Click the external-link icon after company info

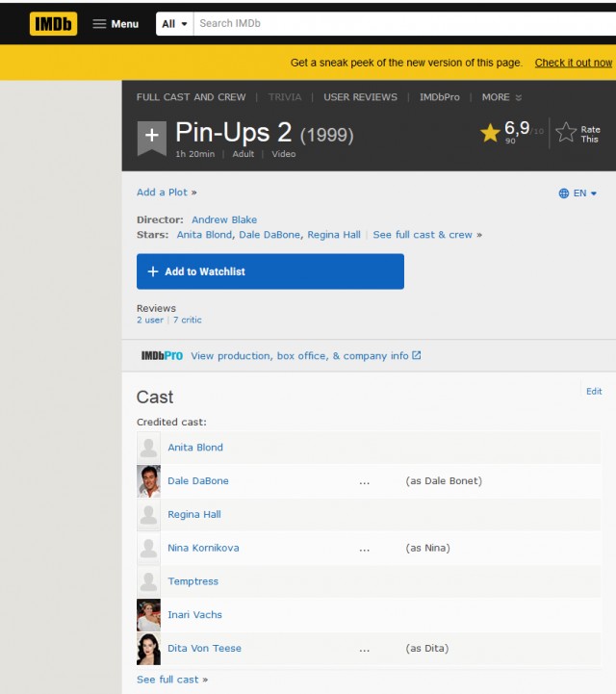[x=416, y=355]
